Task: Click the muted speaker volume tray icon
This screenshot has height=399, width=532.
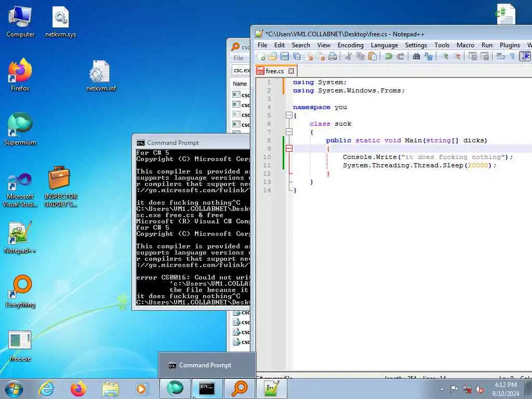Action: [480, 390]
